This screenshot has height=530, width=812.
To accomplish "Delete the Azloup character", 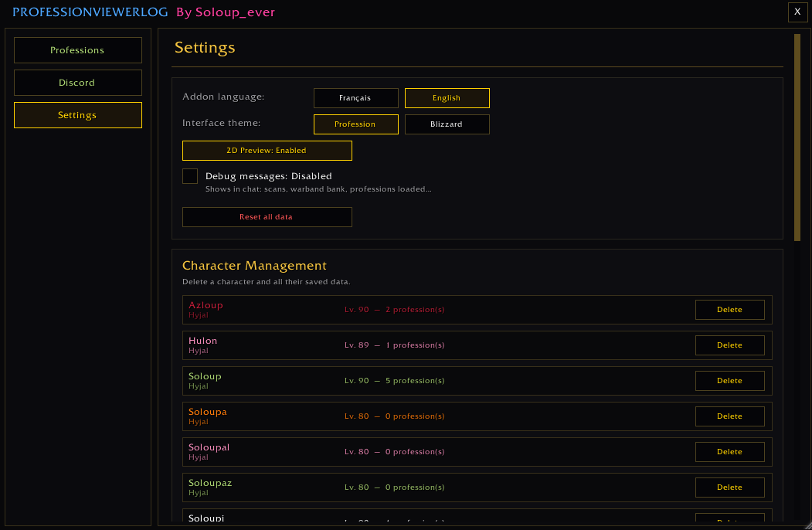I will 729,310.
